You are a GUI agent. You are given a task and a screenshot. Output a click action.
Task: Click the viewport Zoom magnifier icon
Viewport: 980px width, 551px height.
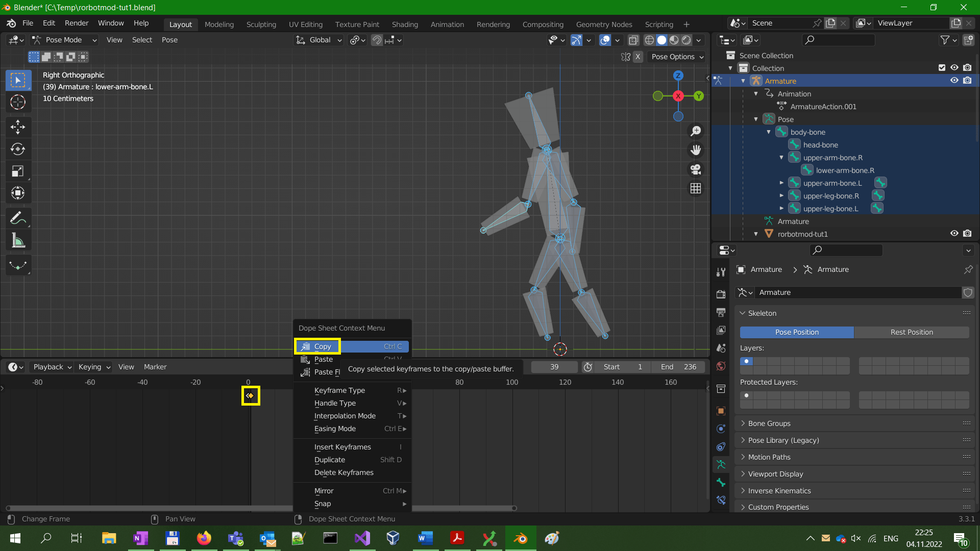coord(695,131)
